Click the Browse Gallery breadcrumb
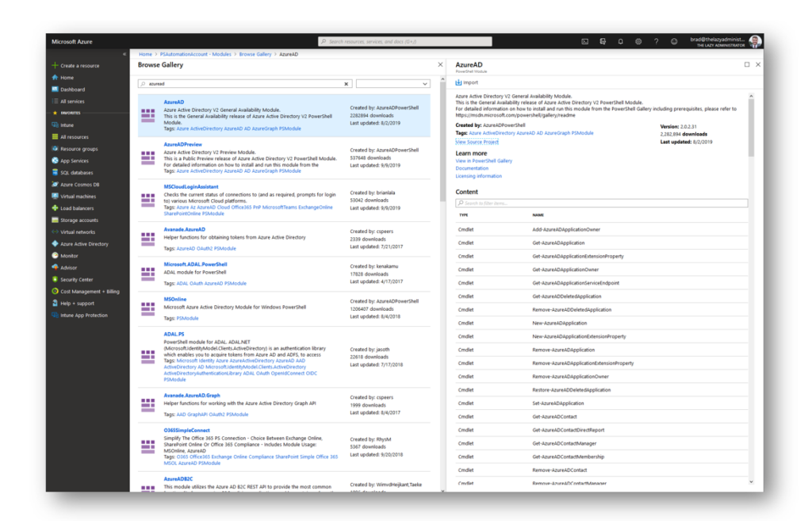This screenshot has height=521, width=812. 255,55
